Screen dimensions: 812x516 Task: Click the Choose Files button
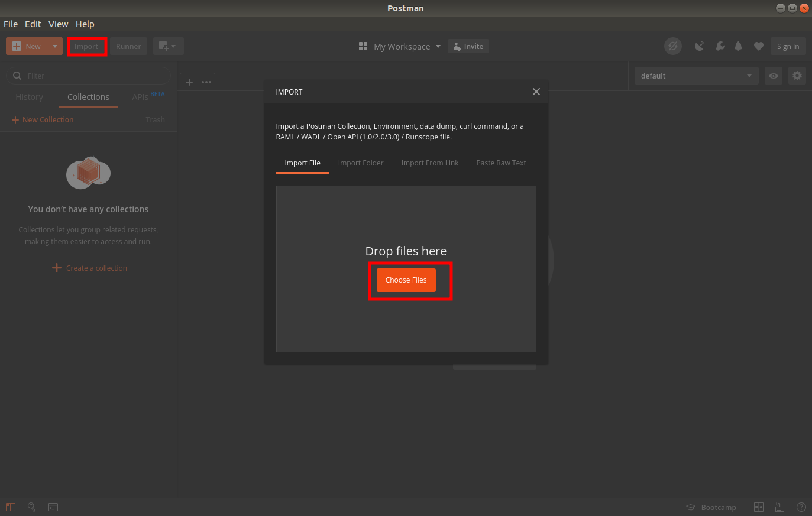pos(406,280)
